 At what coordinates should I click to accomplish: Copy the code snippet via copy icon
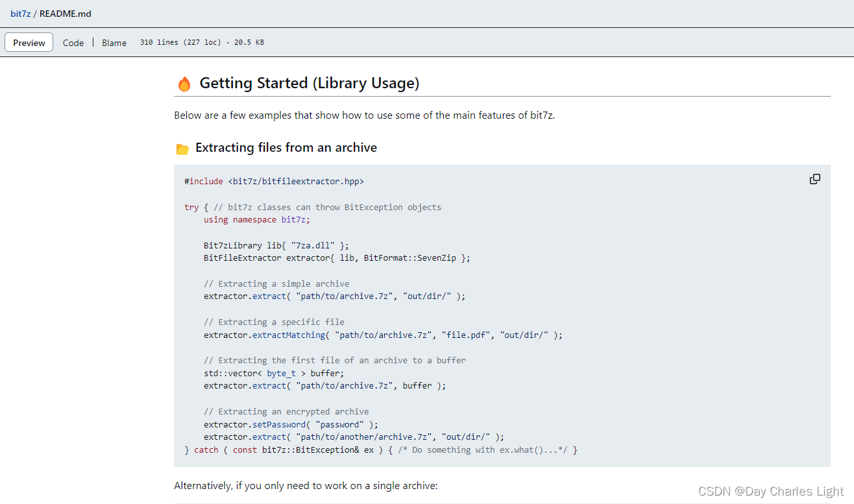point(815,179)
